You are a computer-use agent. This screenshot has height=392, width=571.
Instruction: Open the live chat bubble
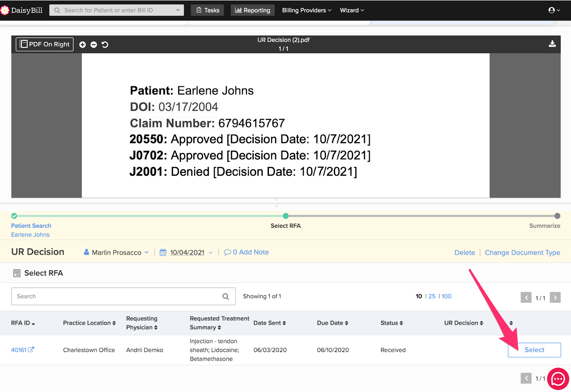(558, 379)
